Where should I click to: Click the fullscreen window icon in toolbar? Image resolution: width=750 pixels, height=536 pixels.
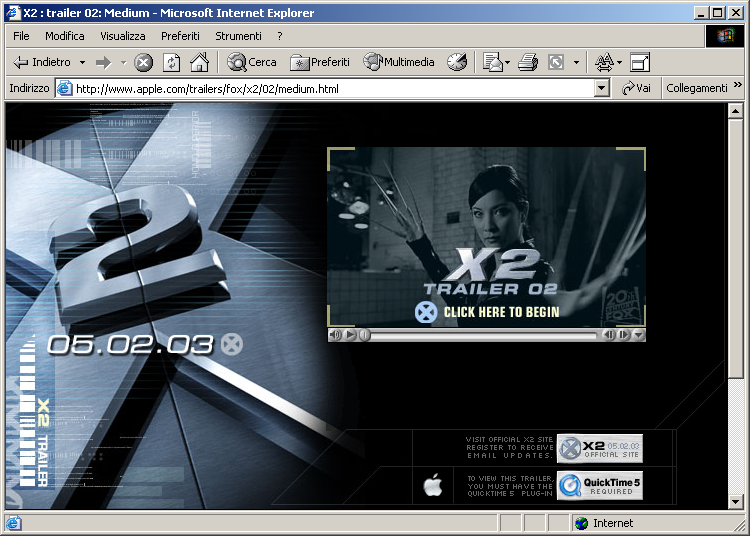tap(640, 63)
